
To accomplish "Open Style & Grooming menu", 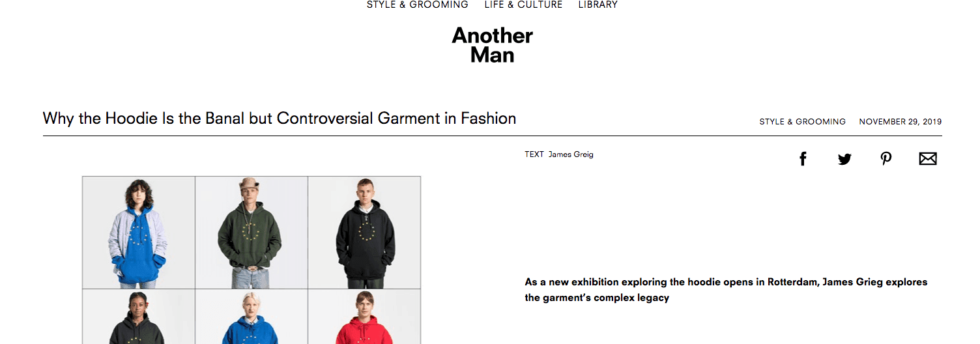I will (x=418, y=5).
